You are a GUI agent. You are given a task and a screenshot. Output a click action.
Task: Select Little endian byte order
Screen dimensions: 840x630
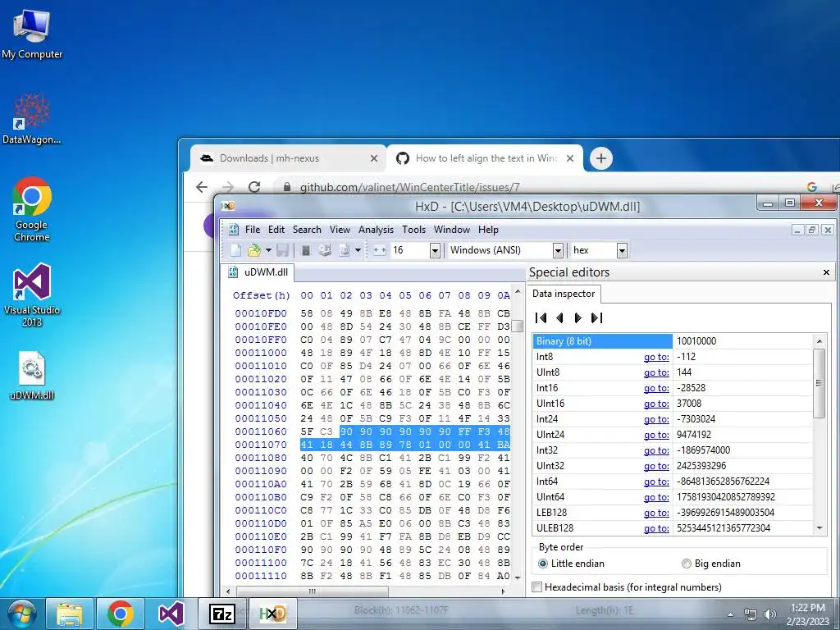coord(571,564)
